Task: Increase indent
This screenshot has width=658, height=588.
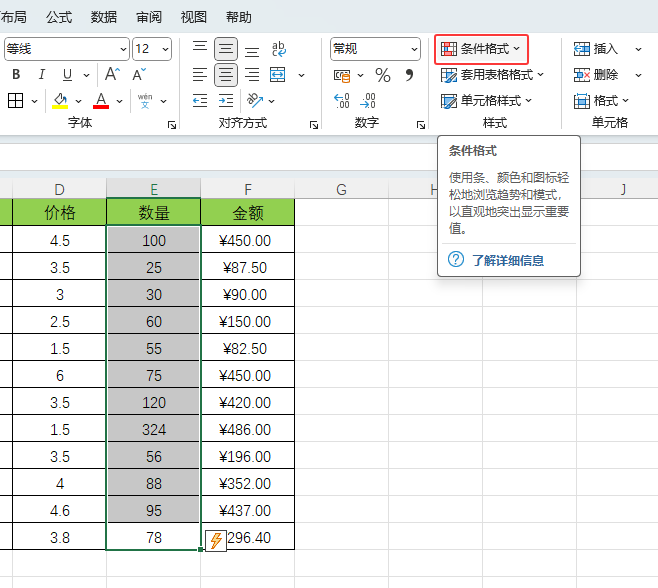Action: [226, 101]
